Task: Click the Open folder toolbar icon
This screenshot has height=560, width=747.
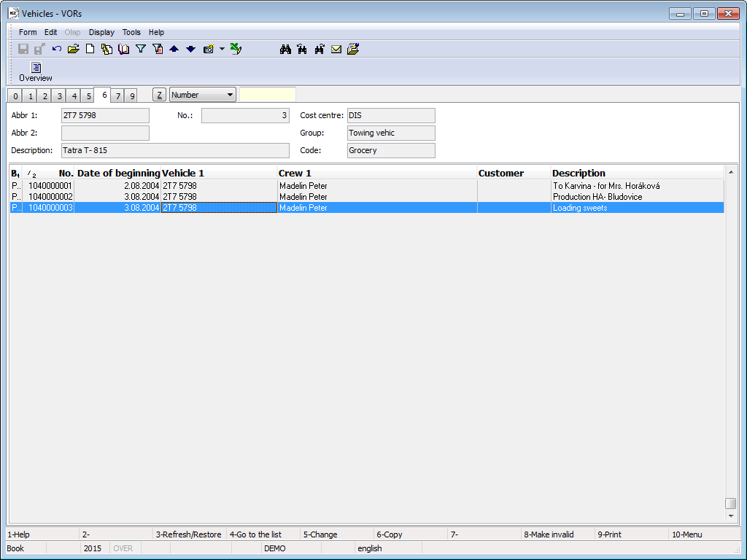Action: [74, 49]
